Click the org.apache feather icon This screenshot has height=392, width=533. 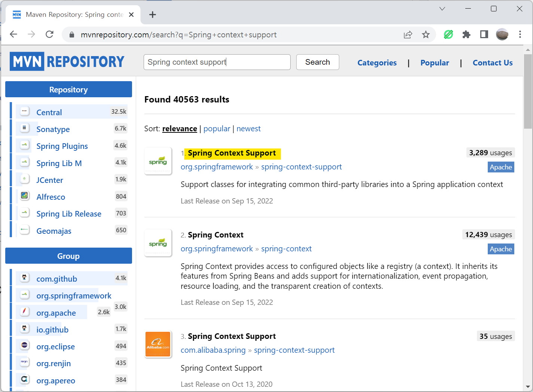25,312
